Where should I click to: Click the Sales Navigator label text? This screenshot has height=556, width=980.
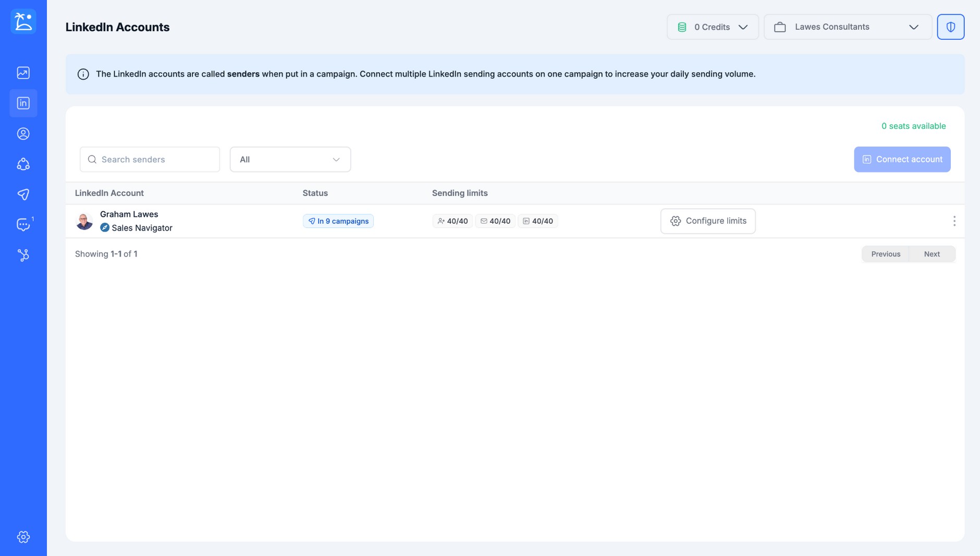tap(142, 228)
